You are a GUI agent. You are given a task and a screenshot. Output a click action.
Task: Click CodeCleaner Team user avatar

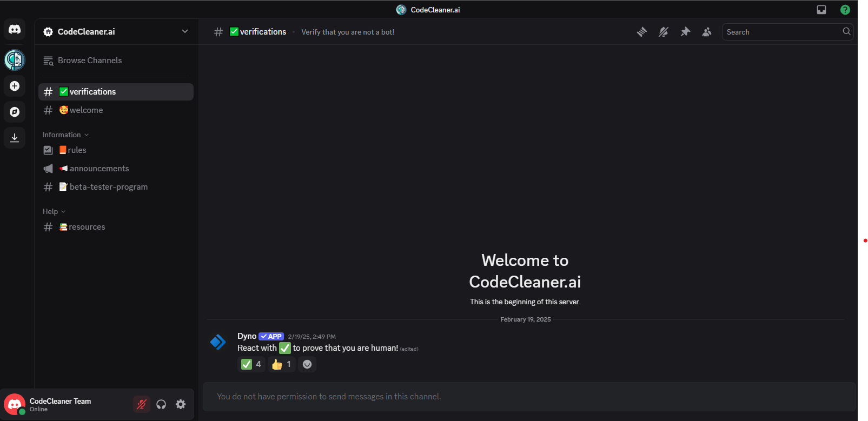15,404
